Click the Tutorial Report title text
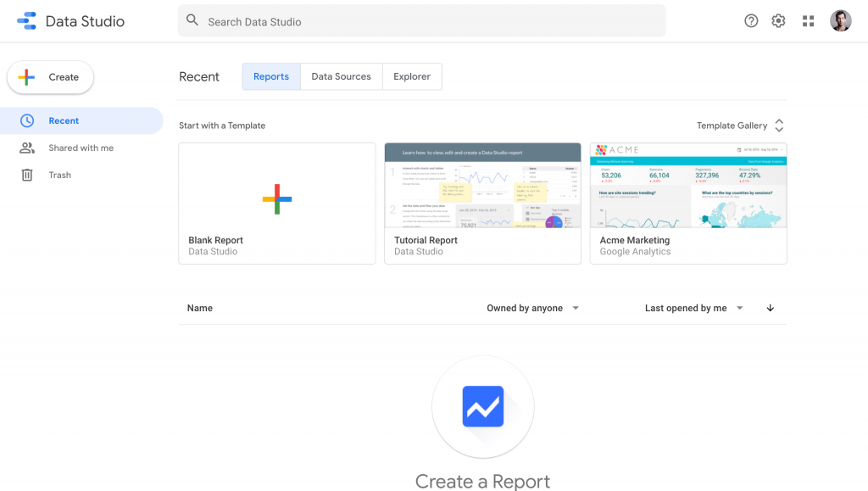This screenshot has width=868, height=491. tap(426, 240)
